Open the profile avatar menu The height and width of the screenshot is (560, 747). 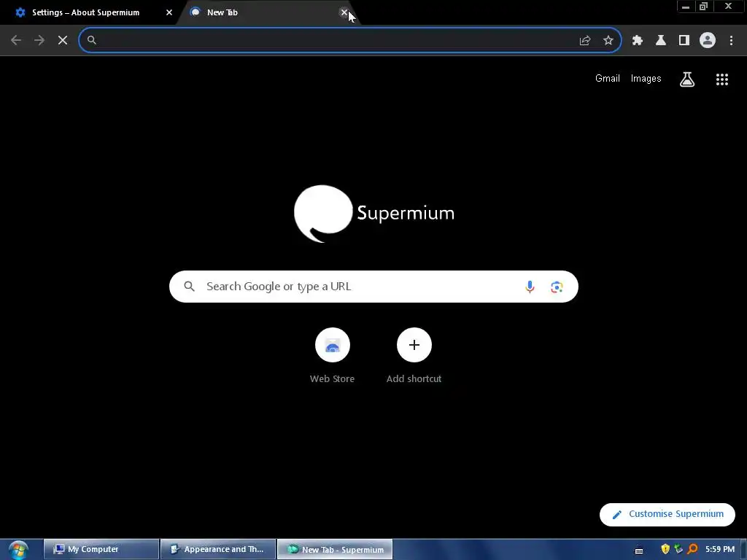[x=708, y=41]
